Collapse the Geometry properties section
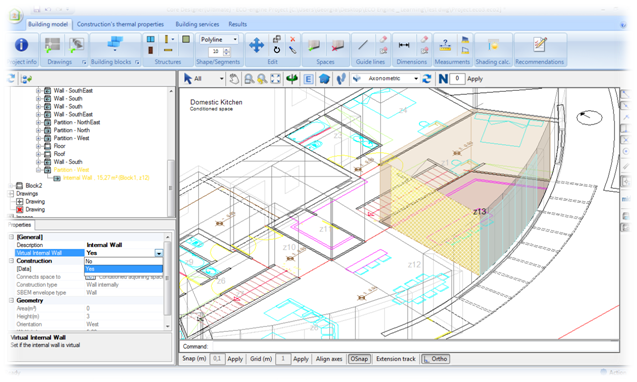The height and width of the screenshot is (382, 637). pyautogui.click(x=11, y=300)
